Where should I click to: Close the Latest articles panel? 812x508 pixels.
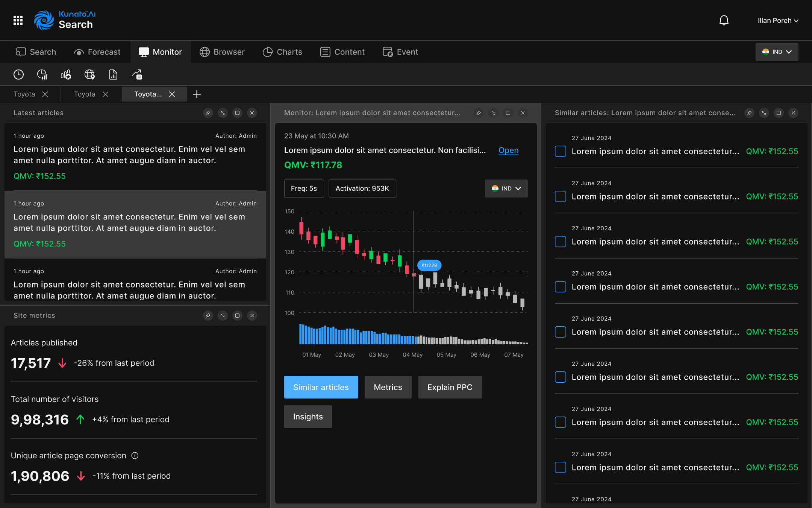252,113
